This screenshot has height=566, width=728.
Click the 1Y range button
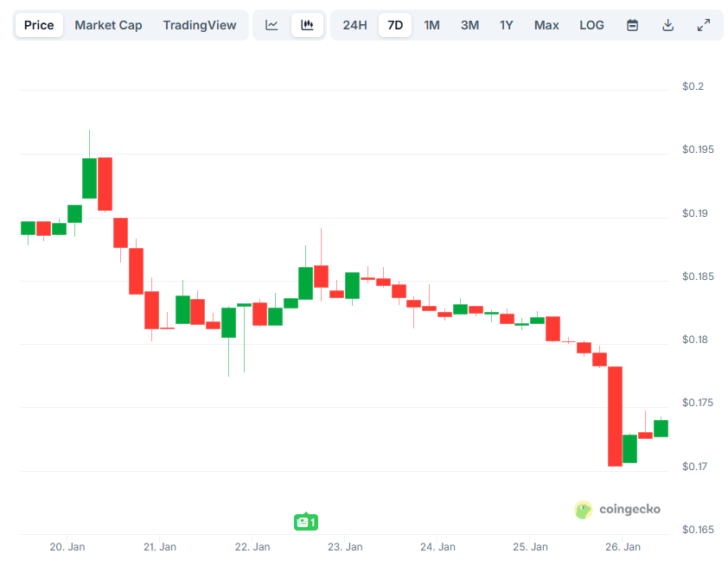pos(507,24)
